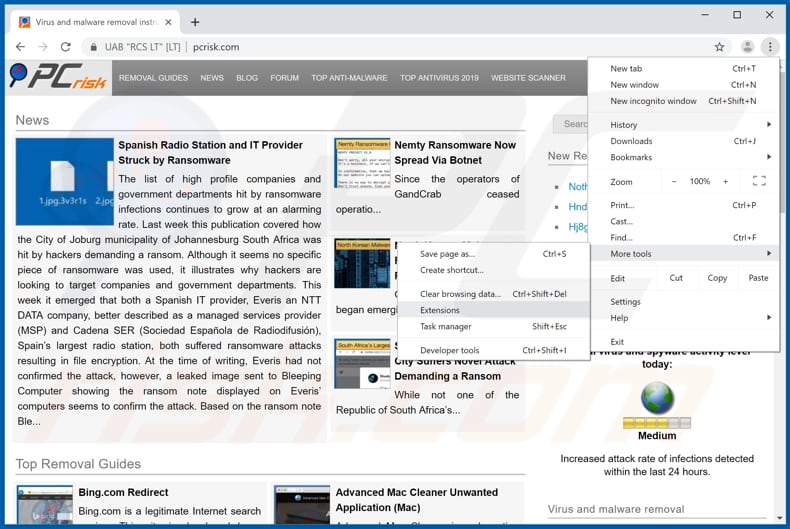Open a New incognito window
The width and height of the screenshot is (790, 529).
click(684, 101)
